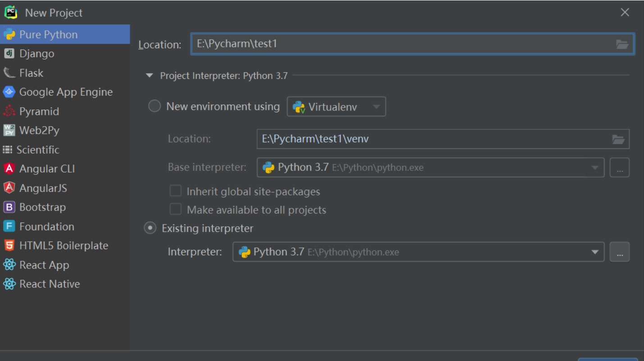Click the PyCharm logo in title bar
The width and height of the screenshot is (644, 361).
[x=11, y=12]
